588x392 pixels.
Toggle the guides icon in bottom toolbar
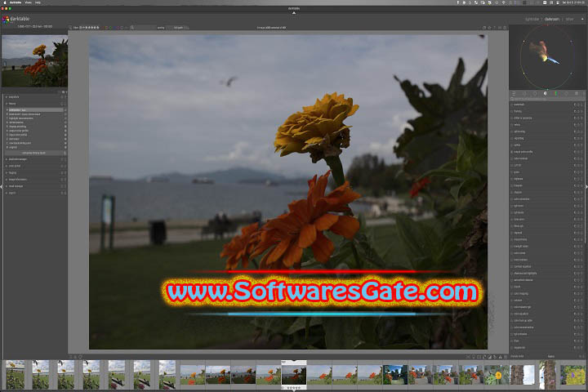coord(506,356)
